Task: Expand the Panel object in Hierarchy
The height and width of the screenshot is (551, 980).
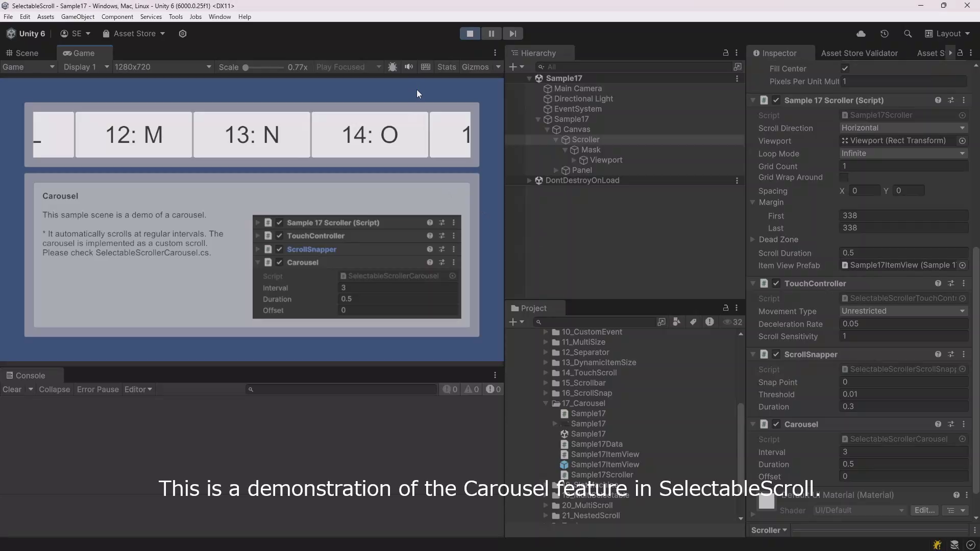Action: pyautogui.click(x=556, y=170)
